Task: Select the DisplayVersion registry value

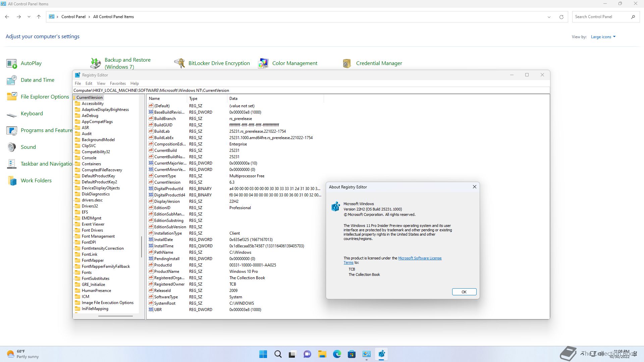Action: [x=167, y=201]
